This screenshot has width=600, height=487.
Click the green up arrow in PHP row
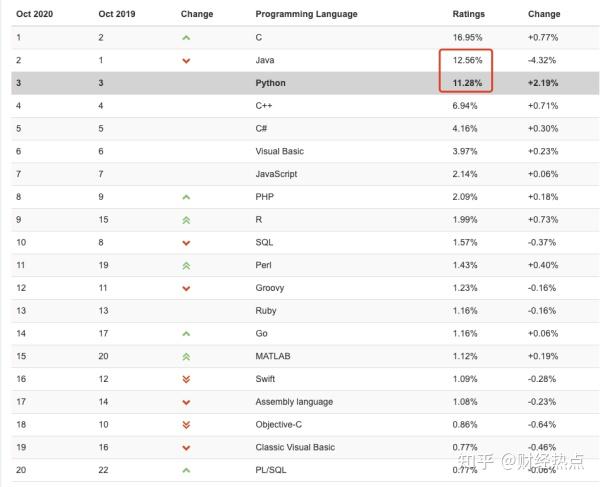coord(186,197)
